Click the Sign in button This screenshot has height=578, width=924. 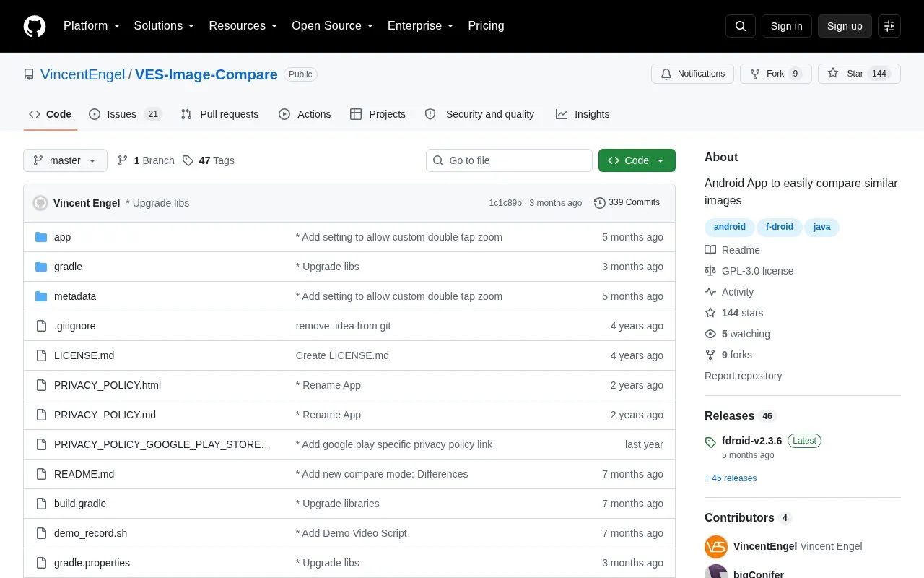pyautogui.click(x=786, y=26)
